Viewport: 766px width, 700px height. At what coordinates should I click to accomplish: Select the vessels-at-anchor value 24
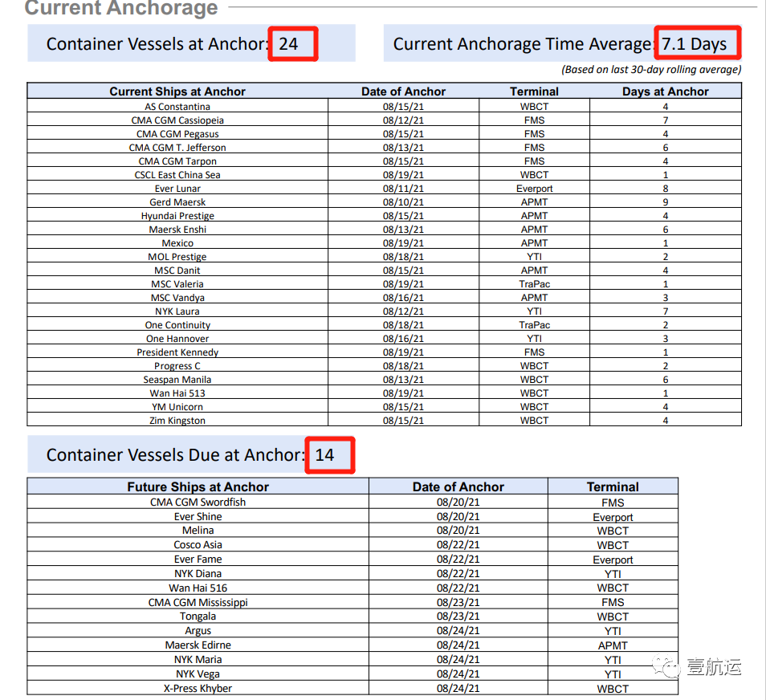(x=288, y=44)
